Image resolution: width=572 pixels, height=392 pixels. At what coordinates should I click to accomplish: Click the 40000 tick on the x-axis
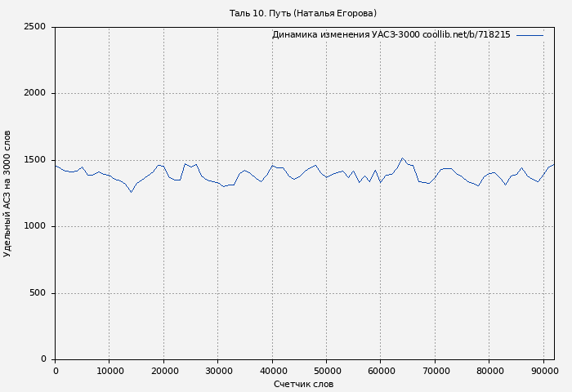pos(272,372)
